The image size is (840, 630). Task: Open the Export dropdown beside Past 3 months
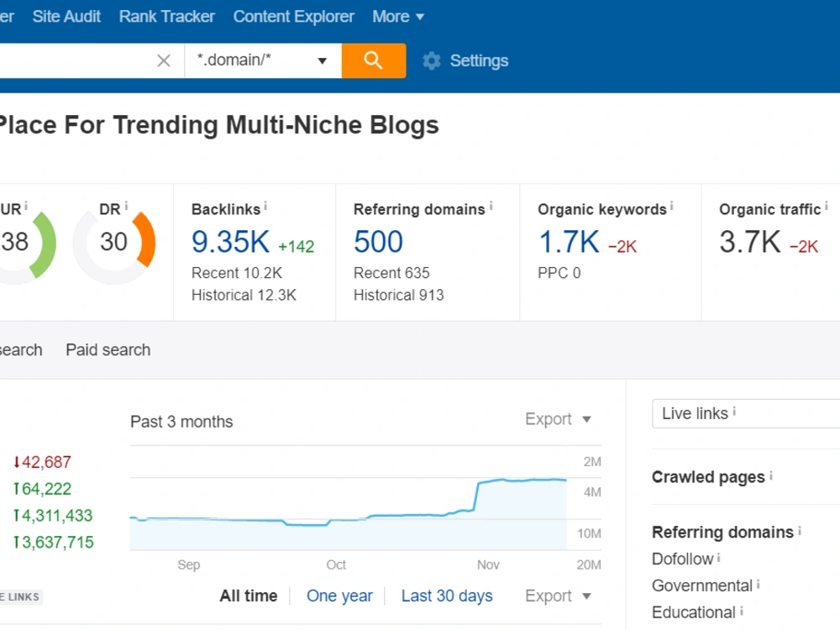pyautogui.click(x=558, y=419)
